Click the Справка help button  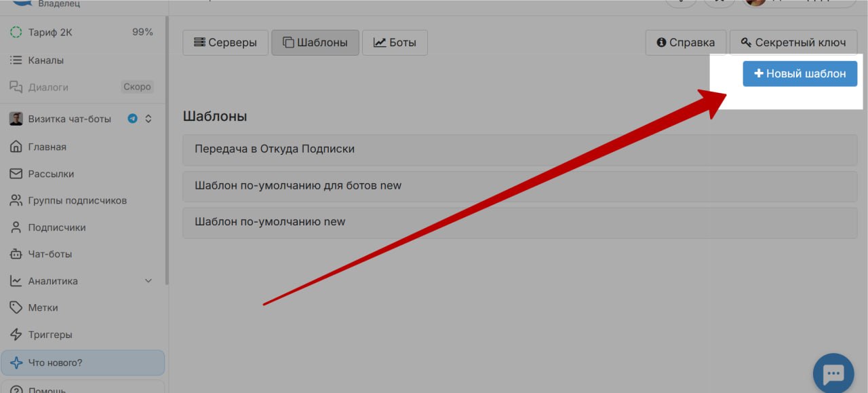685,43
